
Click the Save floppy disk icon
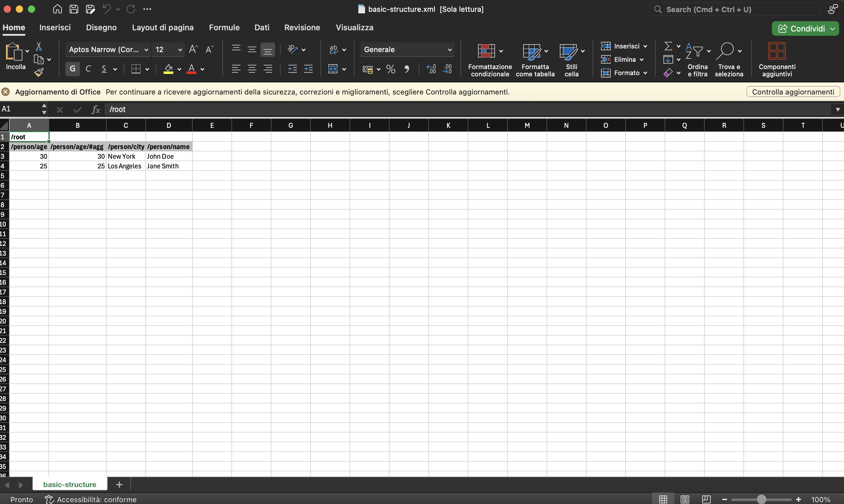pos(74,9)
